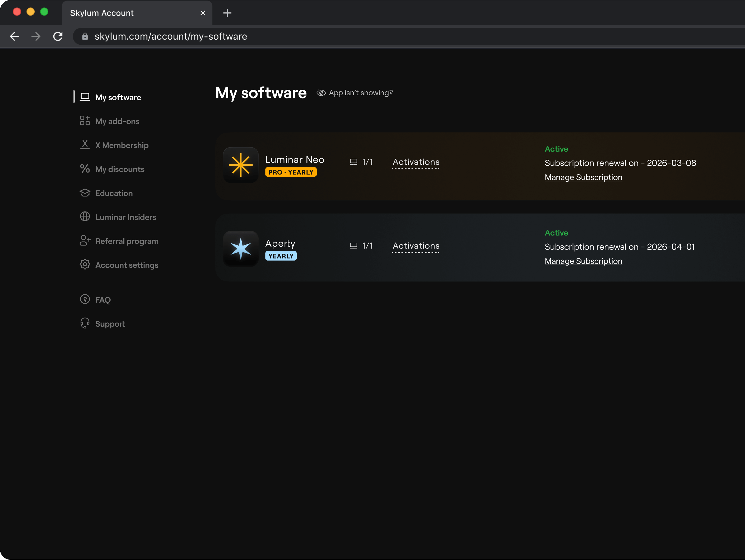Click the Education graduation cap icon
Image resolution: width=745 pixels, height=560 pixels.
pyautogui.click(x=85, y=192)
